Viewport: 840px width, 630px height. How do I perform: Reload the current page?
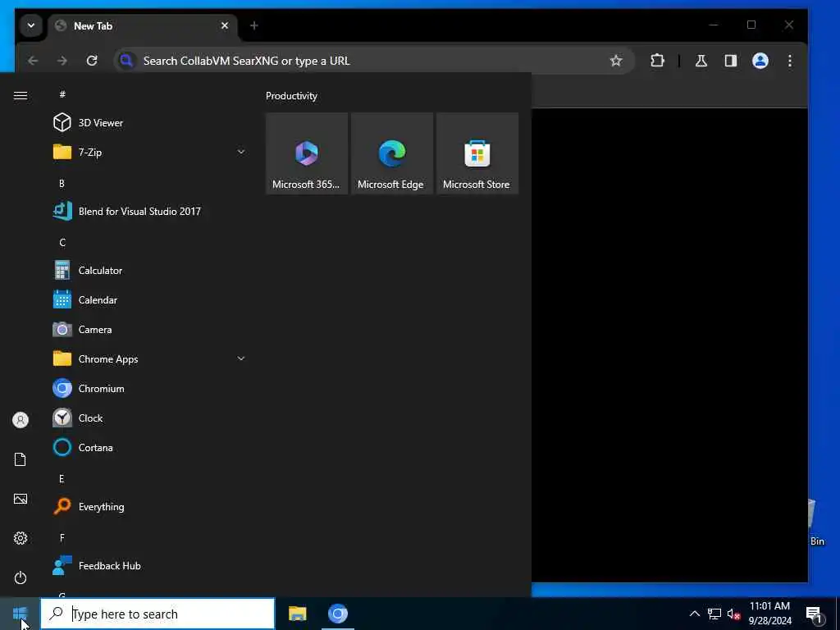92,61
